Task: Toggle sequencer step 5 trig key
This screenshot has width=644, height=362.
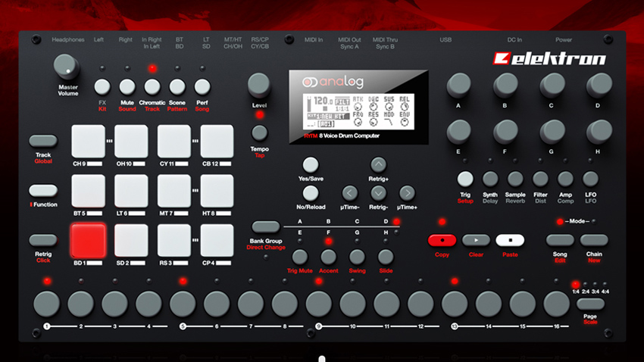Action: 183,304
